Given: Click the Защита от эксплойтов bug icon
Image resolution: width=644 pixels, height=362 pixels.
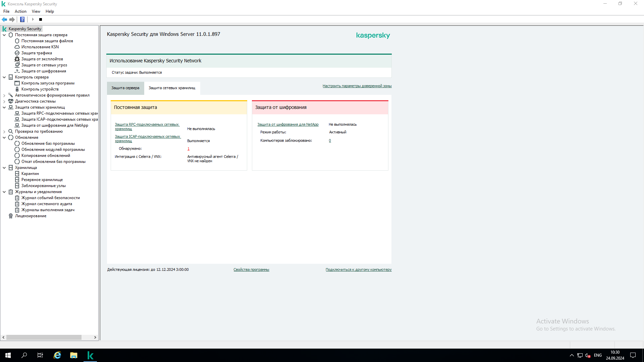Looking at the screenshot, I should 17,59.
